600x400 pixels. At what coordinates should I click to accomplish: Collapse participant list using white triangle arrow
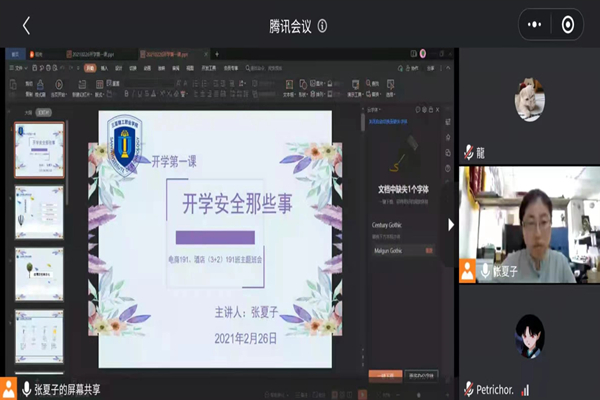pos(451,225)
